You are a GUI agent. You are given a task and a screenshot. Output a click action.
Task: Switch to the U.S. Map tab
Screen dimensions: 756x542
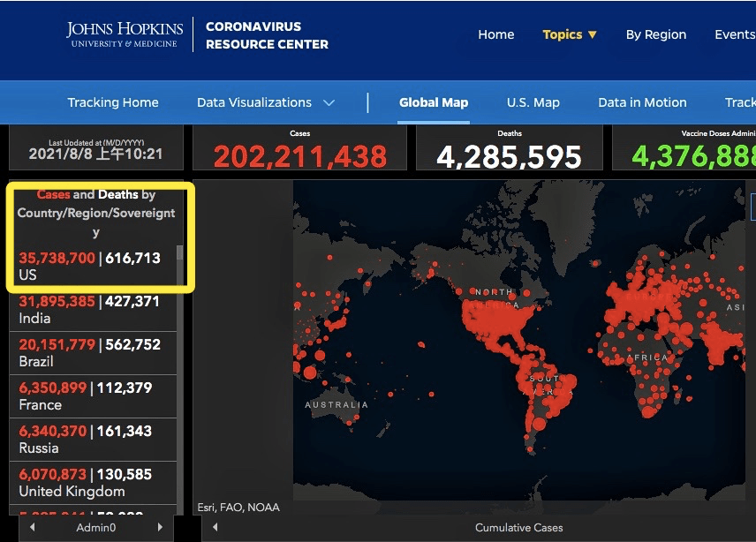pos(533,102)
